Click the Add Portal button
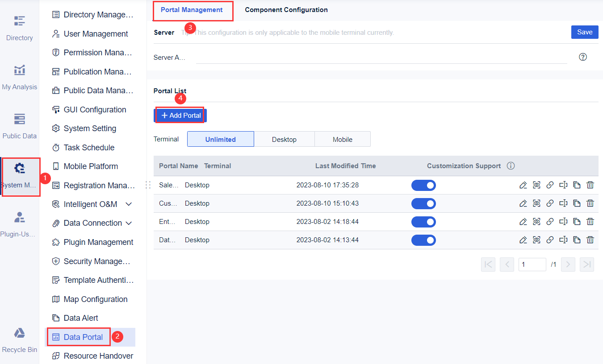Screen dimensions: 603x364 click(180, 115)
